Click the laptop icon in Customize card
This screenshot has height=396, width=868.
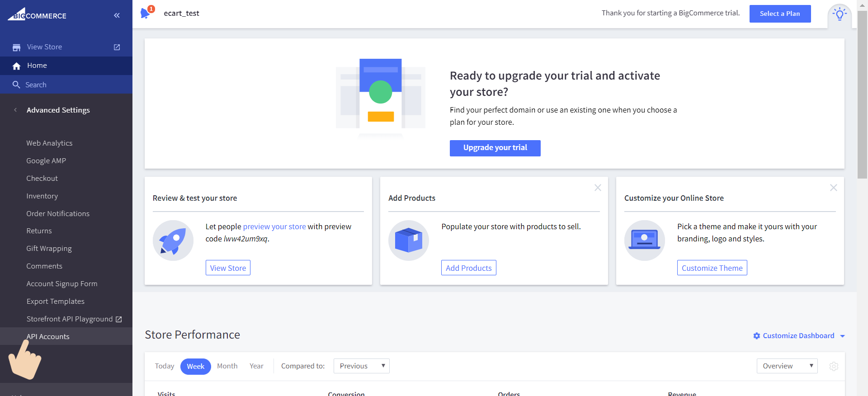(x=645, y=240)
